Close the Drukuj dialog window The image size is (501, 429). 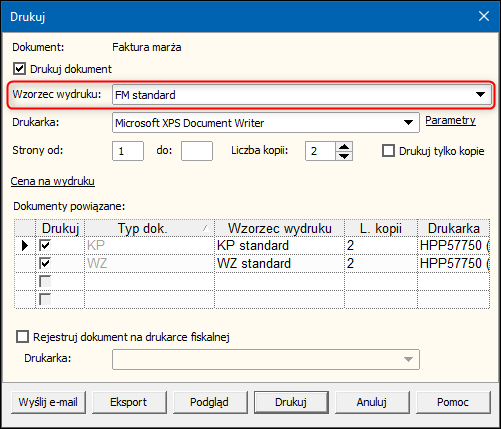pos(484,16)
